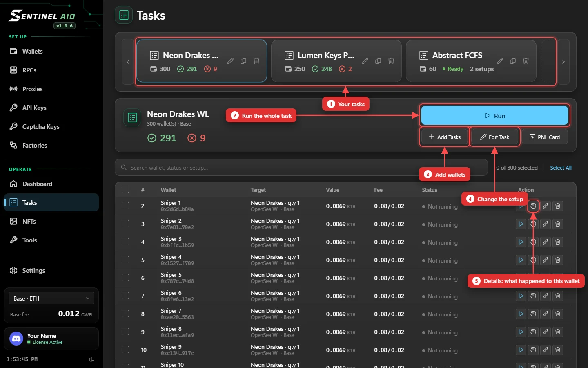This screenshot has height=368, width=588.
Task: Toggle the select-all checkbox in the table header
Action: (125, 189)
